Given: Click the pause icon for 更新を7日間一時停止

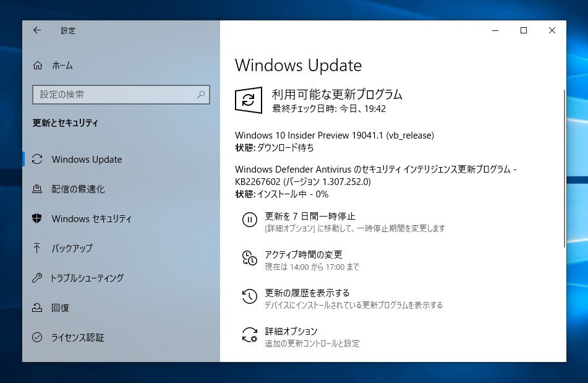Looking at the screenshot, I should click(x=249, y=220).
